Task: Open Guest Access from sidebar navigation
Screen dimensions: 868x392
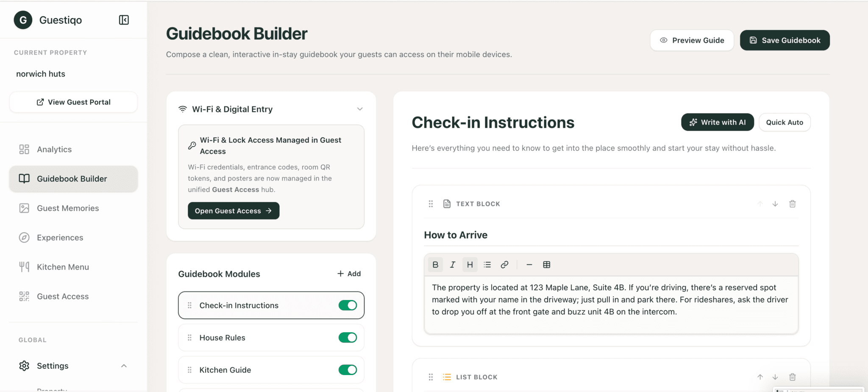Action: 73,296
